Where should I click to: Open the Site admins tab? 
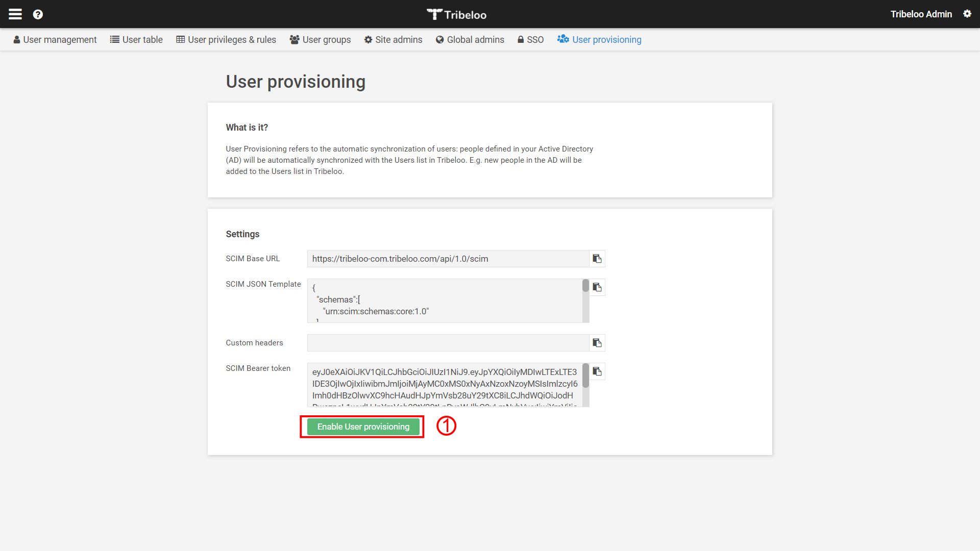click(x=393, y=40)
